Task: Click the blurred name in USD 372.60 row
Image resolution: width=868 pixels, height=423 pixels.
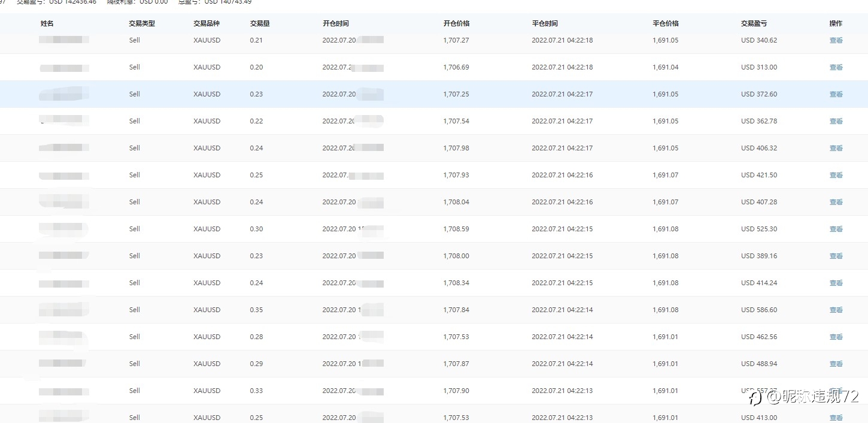Action: click(64, 94)
